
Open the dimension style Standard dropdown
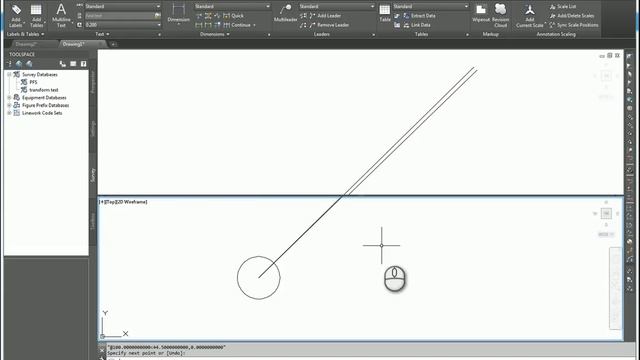click(232, 7)
